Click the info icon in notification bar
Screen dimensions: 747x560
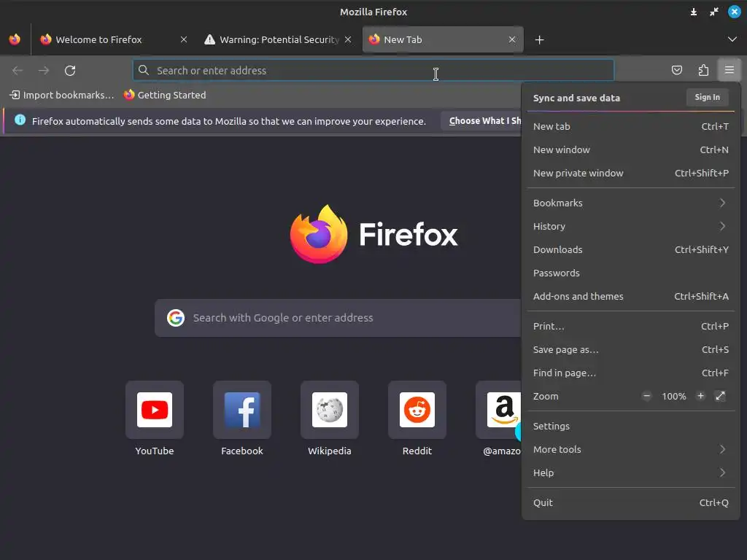pos(20,120)
